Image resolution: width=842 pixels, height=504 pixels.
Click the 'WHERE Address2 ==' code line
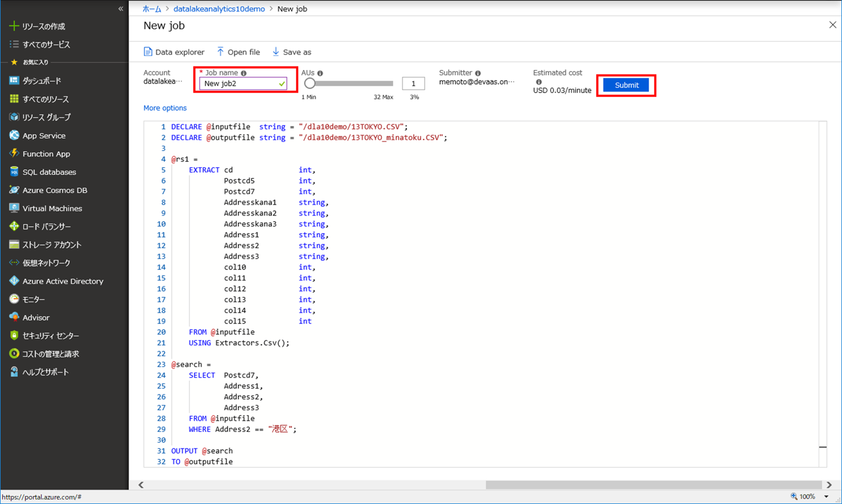[242, 429]
